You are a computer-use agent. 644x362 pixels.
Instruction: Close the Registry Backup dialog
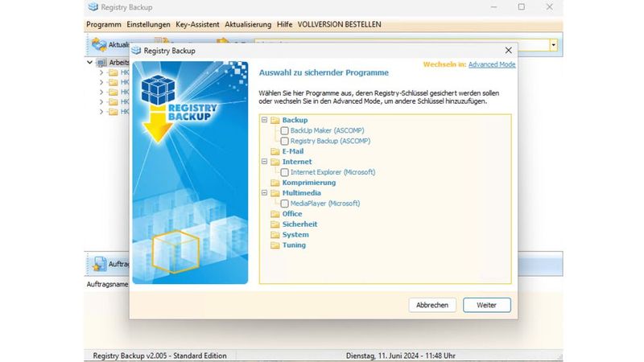pos(509,50)
